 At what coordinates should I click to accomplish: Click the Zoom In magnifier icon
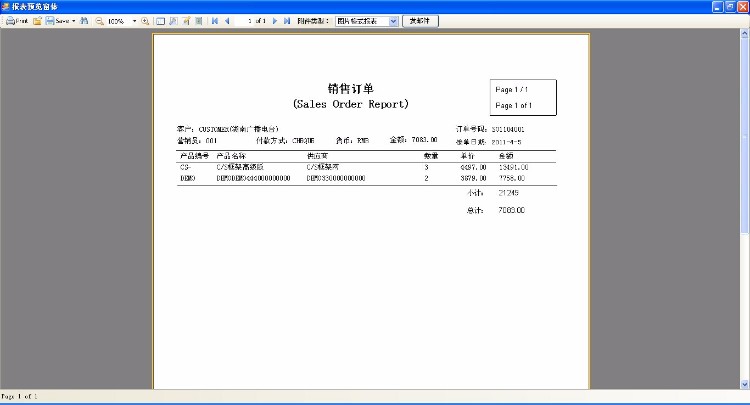[145, 20]
